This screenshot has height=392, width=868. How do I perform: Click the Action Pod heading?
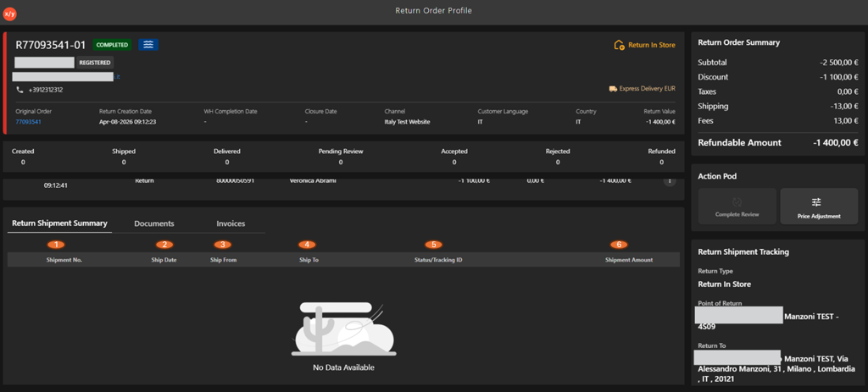(717, 176)
